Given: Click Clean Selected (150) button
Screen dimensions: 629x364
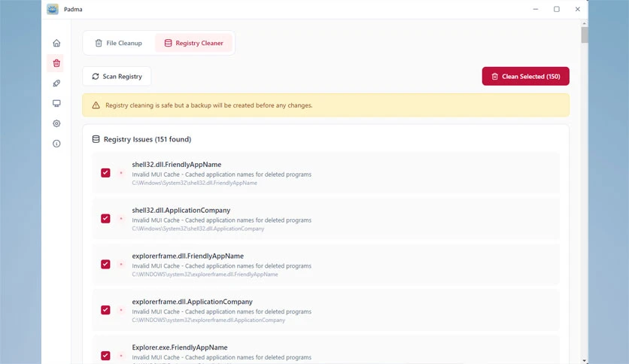Looking at the screenshot, I should tap(525, 76).
